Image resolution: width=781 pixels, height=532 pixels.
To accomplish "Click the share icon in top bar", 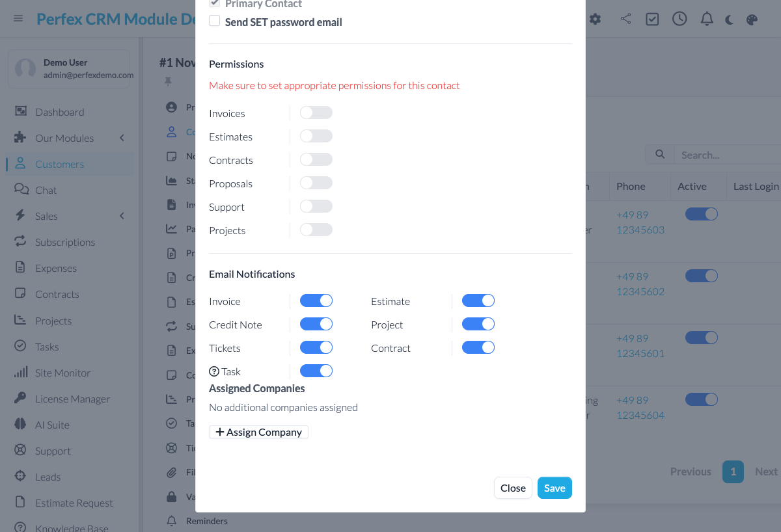I will tap(626, 19).
